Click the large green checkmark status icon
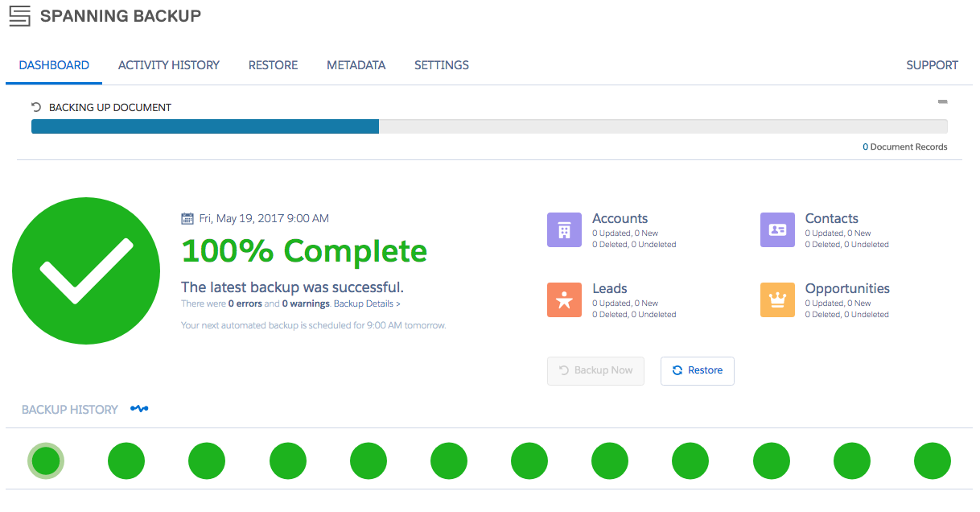980x512 pixels. [x=86, y=270]
